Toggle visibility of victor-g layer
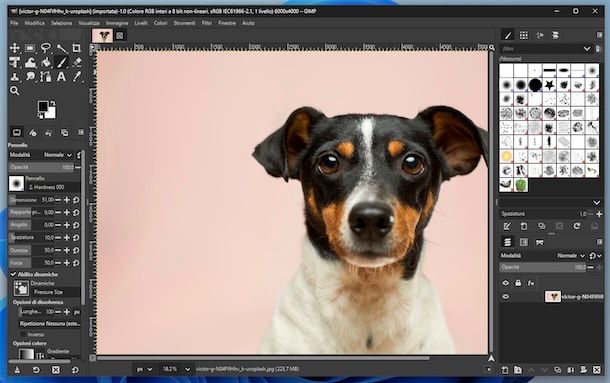 tap(505, 297)
